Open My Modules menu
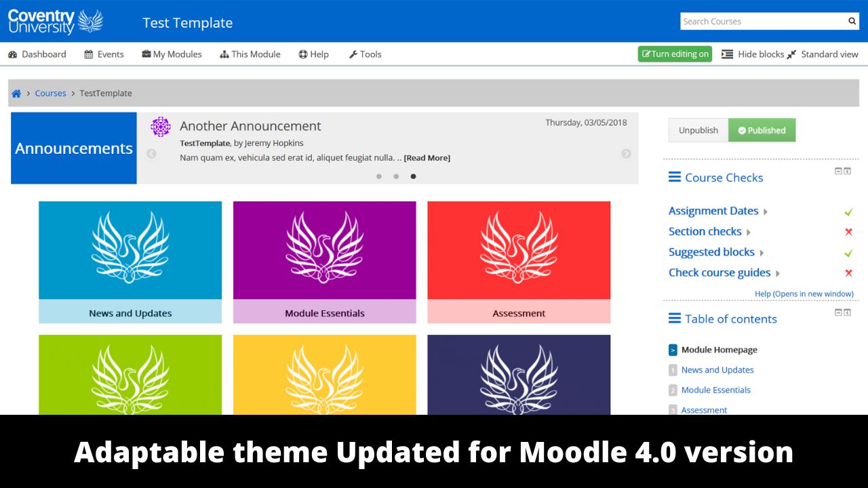868x488 pixels. tap(172, 54)
